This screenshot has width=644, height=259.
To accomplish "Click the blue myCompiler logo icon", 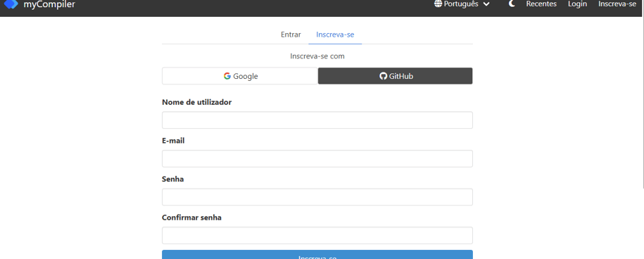I will [11, 4].
